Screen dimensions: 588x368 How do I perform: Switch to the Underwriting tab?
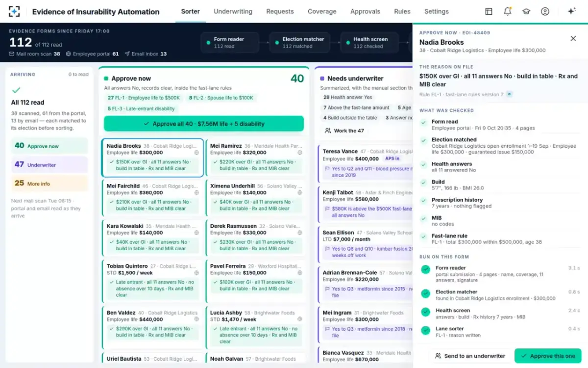pyautogui.click(x=233, y=11)
